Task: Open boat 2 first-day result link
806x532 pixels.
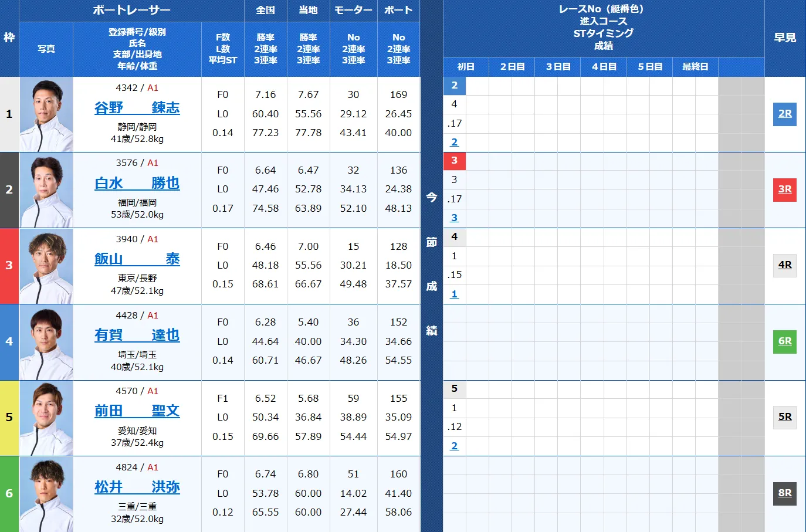Action: 454,218
